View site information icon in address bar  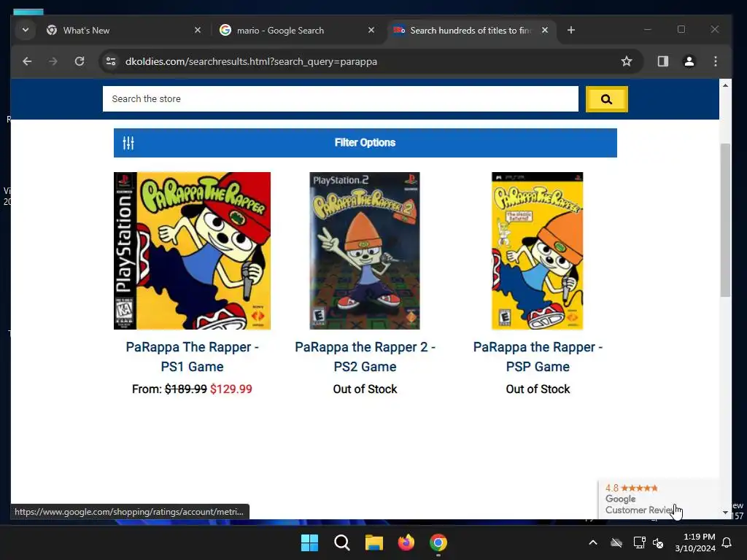point(111,61)
